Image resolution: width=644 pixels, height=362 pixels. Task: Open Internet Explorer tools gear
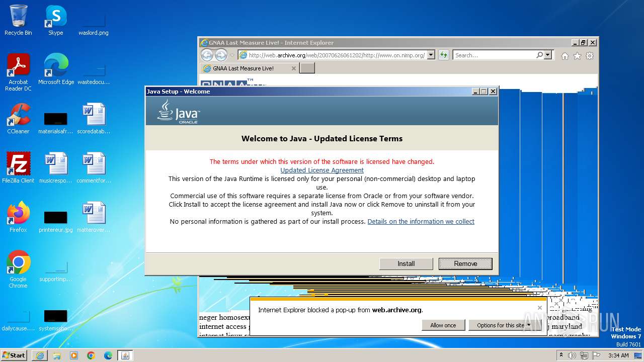click(590, 56)
